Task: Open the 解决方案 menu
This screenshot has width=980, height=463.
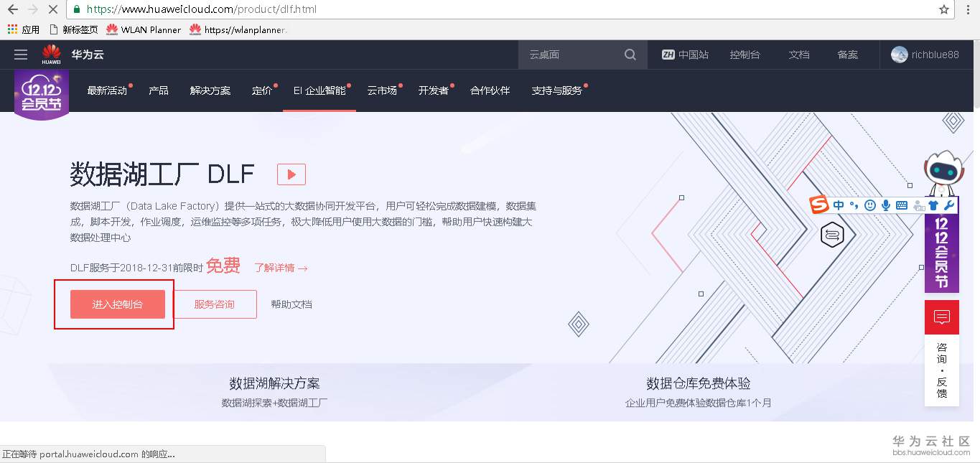Action: click(x=210, y=90)
